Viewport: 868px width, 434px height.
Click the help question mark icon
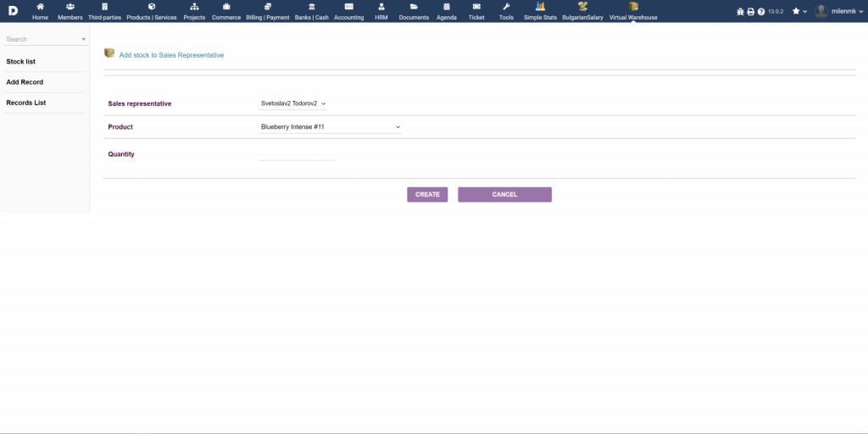point(761,12)
